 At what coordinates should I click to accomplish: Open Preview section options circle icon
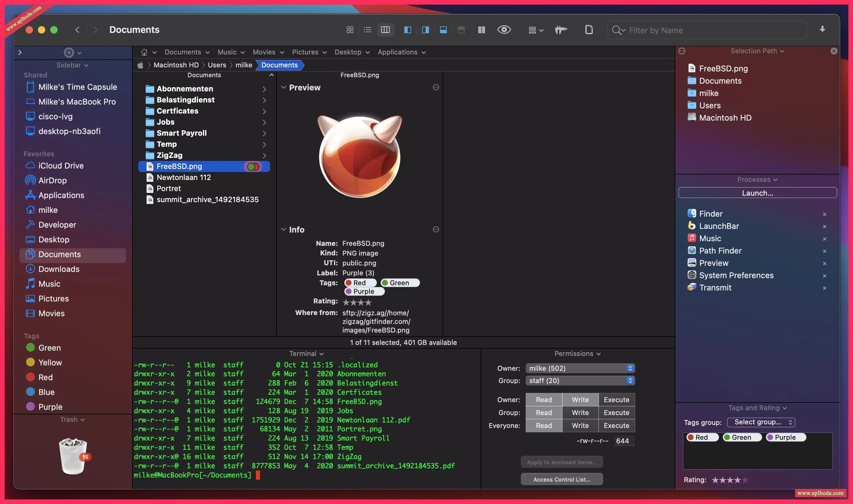tap(436, 87)
